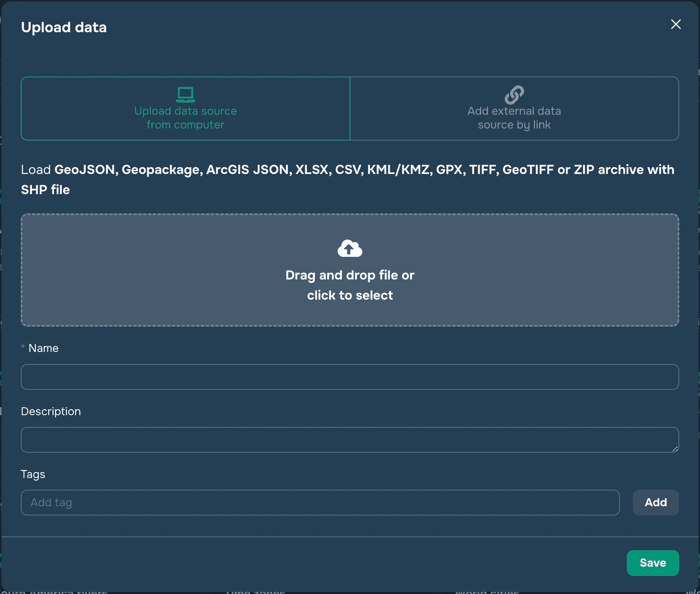Click the Description label
The height and width of the screenshot is (594, 700).
point(51,411)
